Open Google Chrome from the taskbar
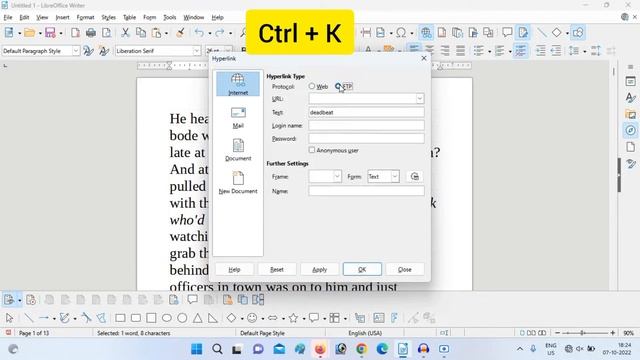The width and height of the screenshot is (640, 360). (x=361, y=349)
